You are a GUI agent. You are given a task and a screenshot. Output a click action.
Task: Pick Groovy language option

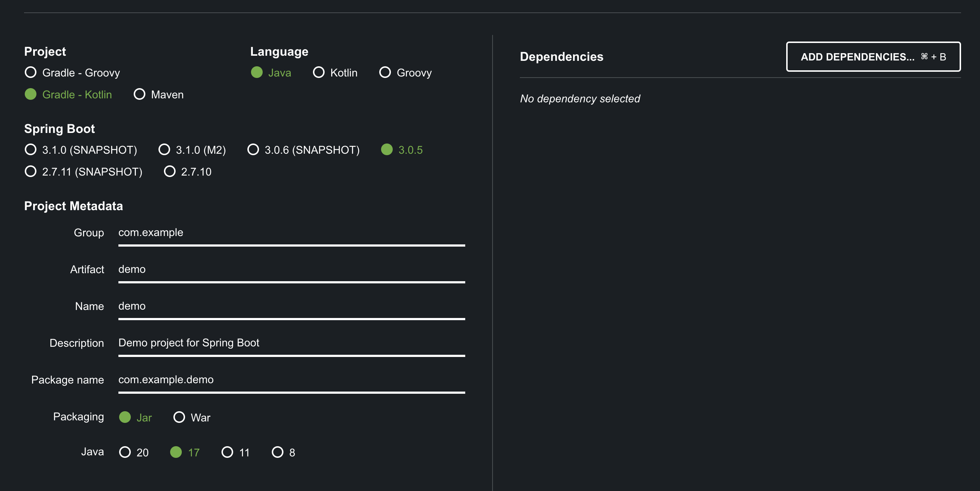[385, 72]
